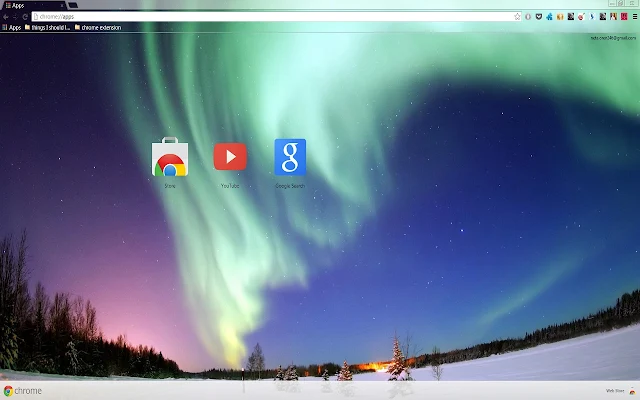Launch the YouTube app icon
640x400 pixels.
click(230, 156)
